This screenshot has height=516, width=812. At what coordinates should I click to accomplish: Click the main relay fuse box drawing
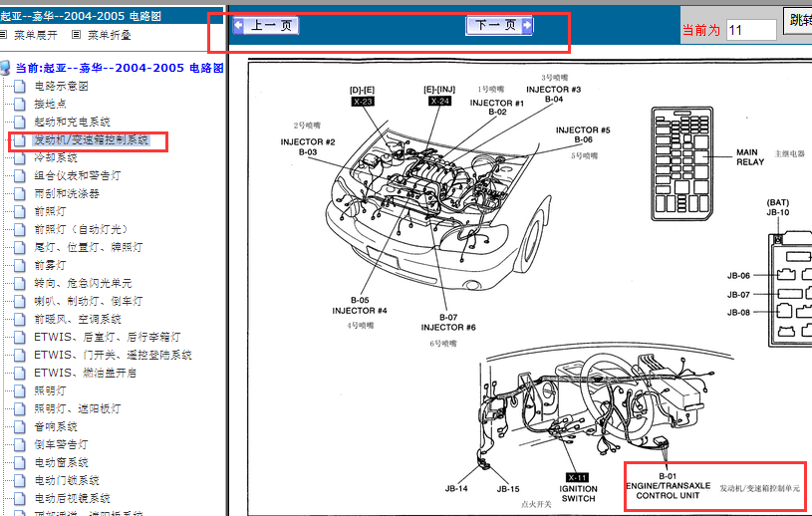click(x=682, y=163)
